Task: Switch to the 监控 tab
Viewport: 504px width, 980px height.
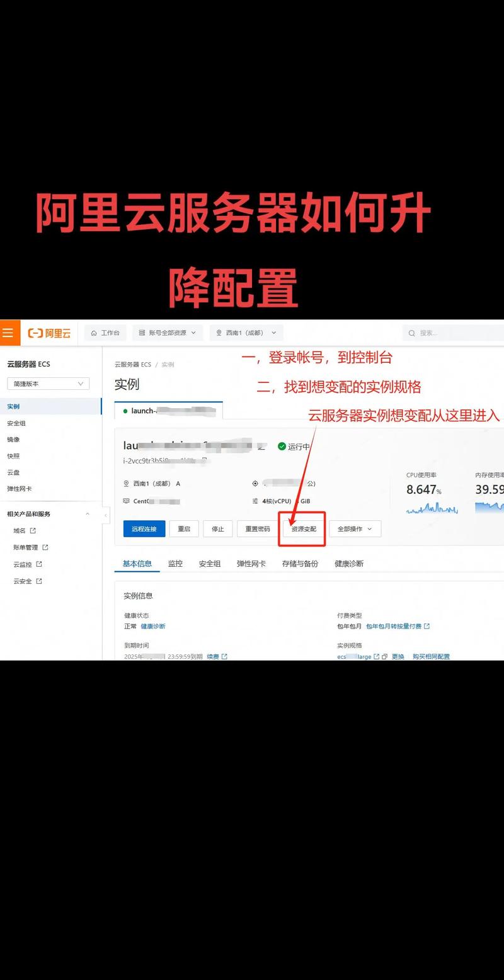Action: click(175, 563)
